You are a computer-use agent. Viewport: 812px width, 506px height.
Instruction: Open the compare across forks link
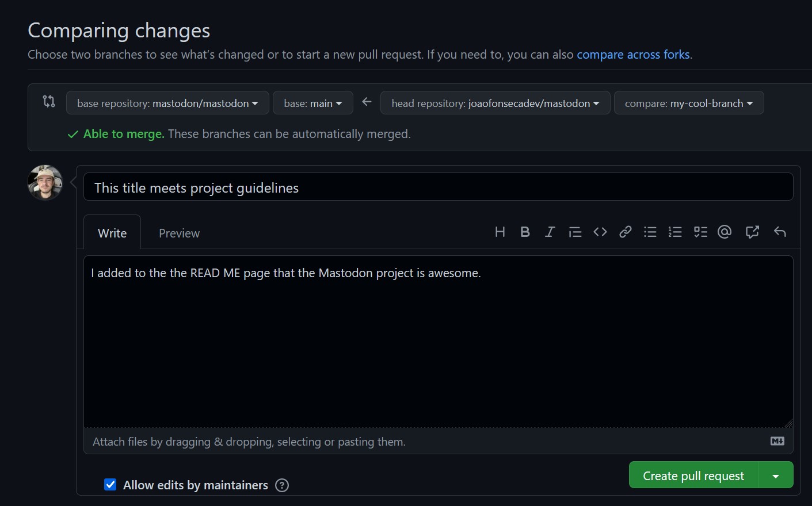633,55
